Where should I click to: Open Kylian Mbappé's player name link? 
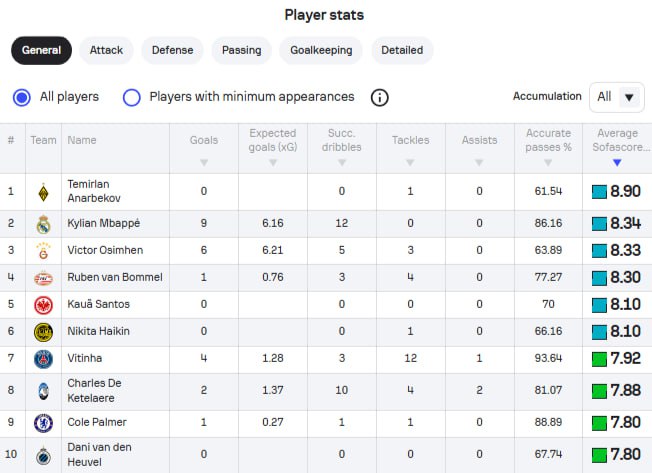click(x=106, y=224)
